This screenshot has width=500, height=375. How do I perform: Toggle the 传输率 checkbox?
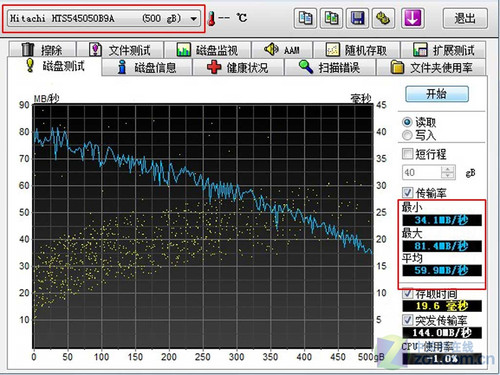407,192
